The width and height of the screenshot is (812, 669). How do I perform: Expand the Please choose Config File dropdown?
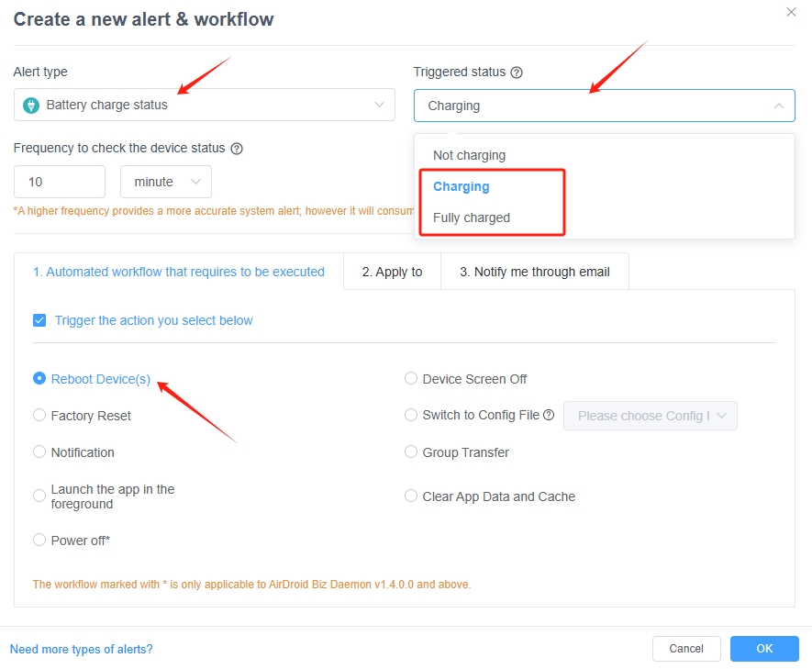tap(650, 415)
